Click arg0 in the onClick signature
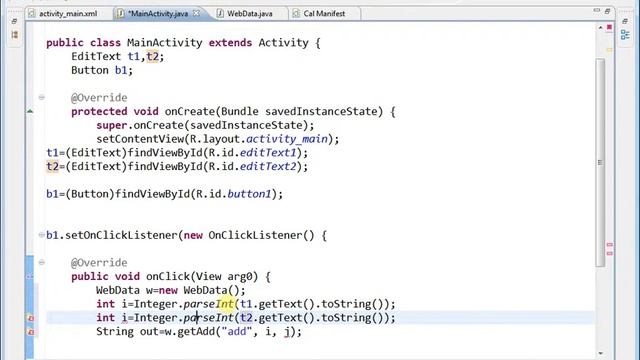 coord(240,276)
